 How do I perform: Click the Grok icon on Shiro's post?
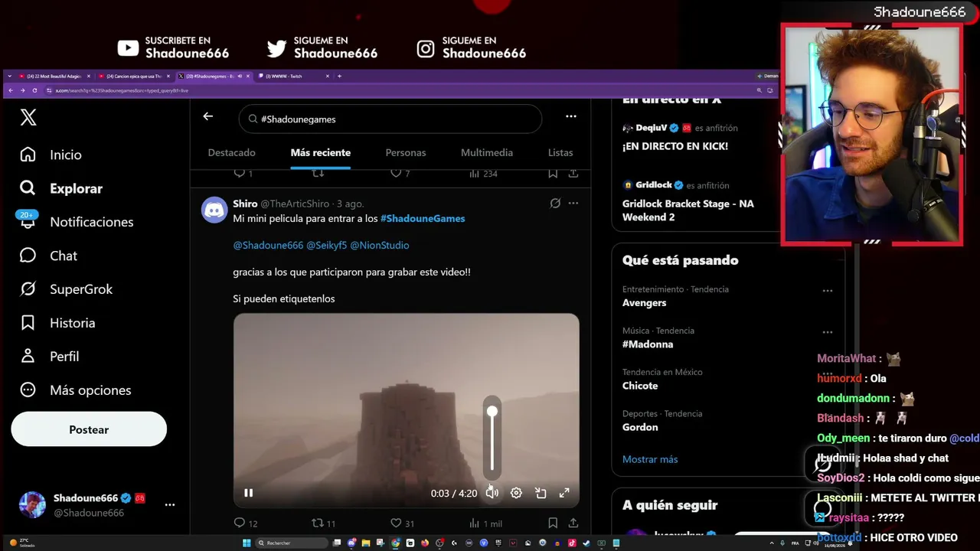[555, 204]
